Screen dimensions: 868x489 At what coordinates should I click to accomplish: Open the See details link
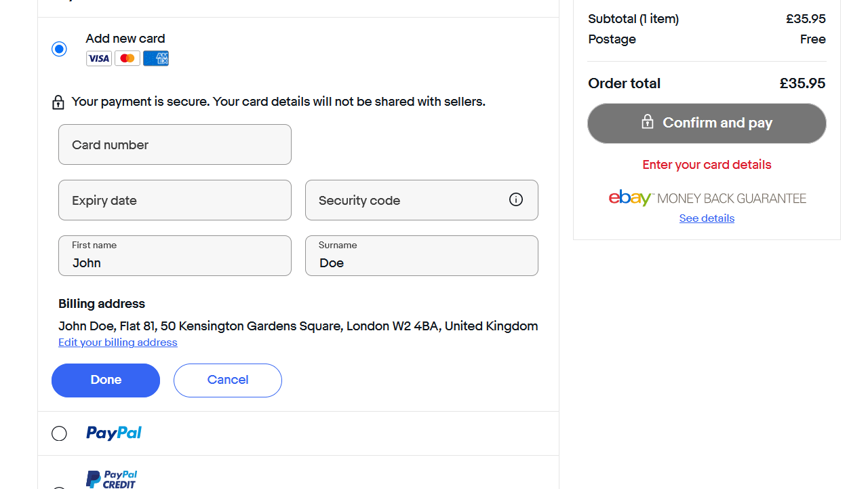707,218
